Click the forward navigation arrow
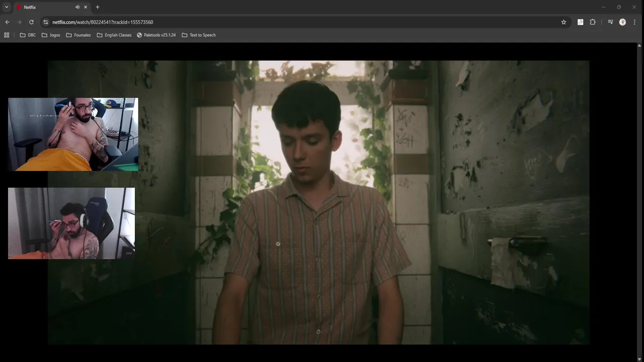Screen dimensions: 644x362 19,22
